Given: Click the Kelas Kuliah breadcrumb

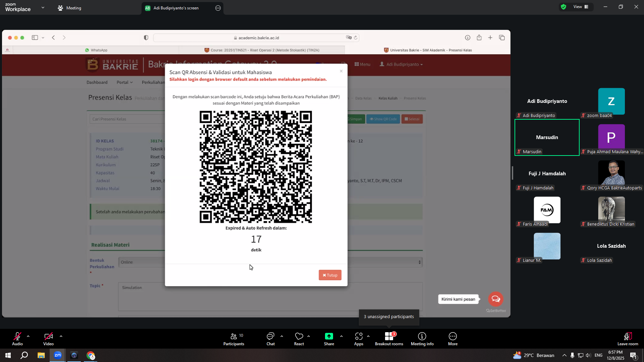Looking at the screenshot, I should (x=388, y=98).
